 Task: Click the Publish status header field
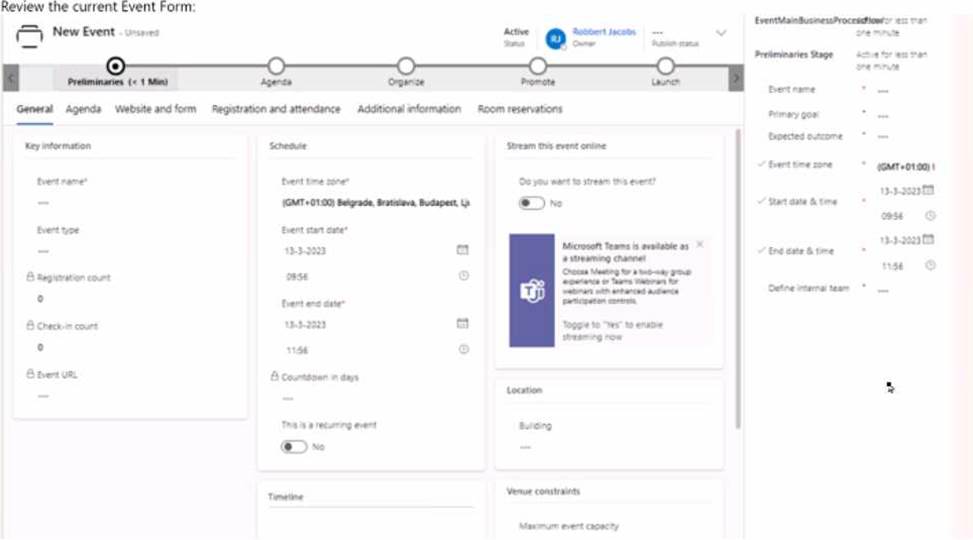click(x=675, y=37)
